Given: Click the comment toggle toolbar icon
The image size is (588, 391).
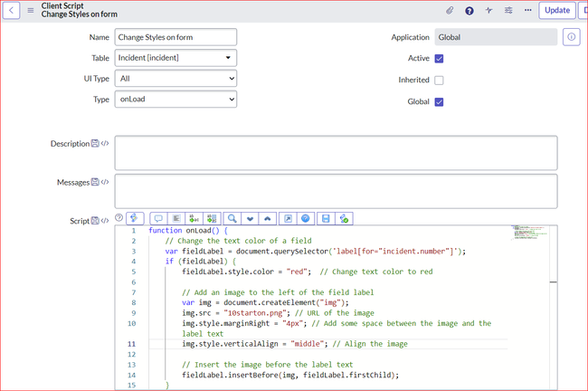Looking at the screenshot, I should (x=158, y=218).
